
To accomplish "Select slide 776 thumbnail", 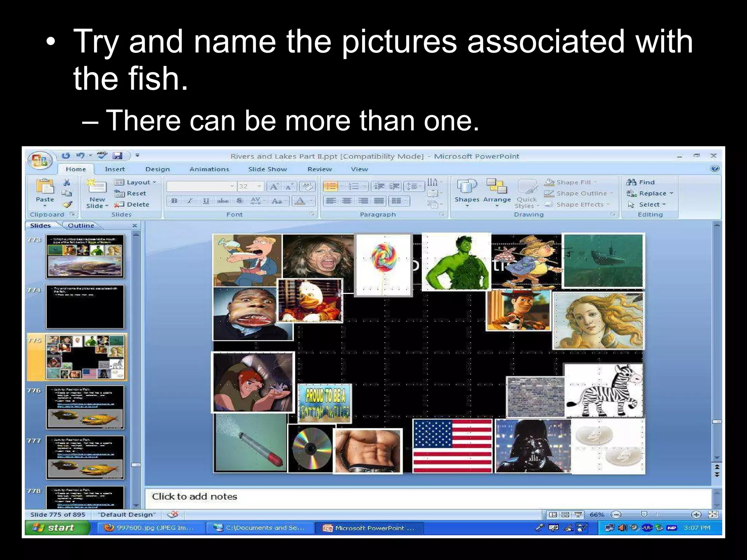I will tap(85, 407).
